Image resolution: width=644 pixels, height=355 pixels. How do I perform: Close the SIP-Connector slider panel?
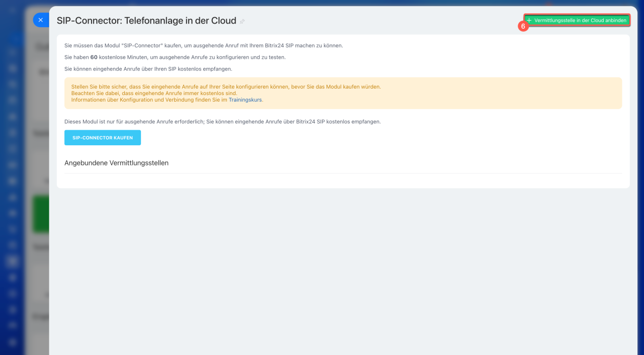41,20
